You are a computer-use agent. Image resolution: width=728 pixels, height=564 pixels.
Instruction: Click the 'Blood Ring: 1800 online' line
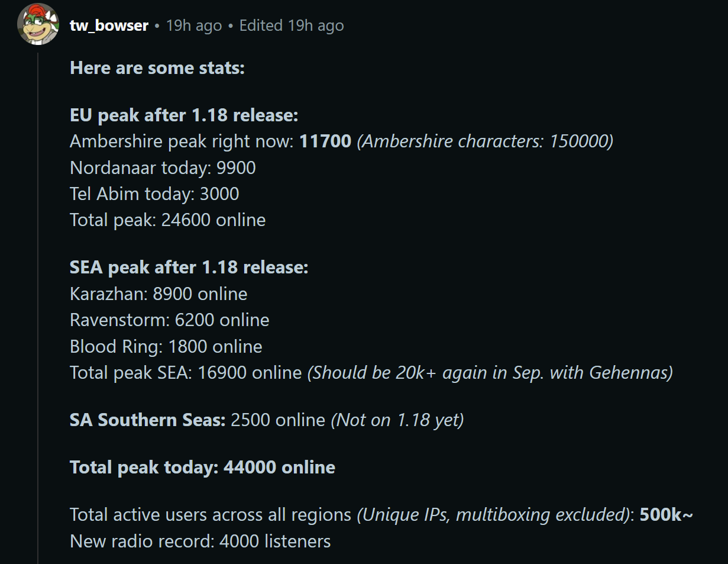click(166, 346)
